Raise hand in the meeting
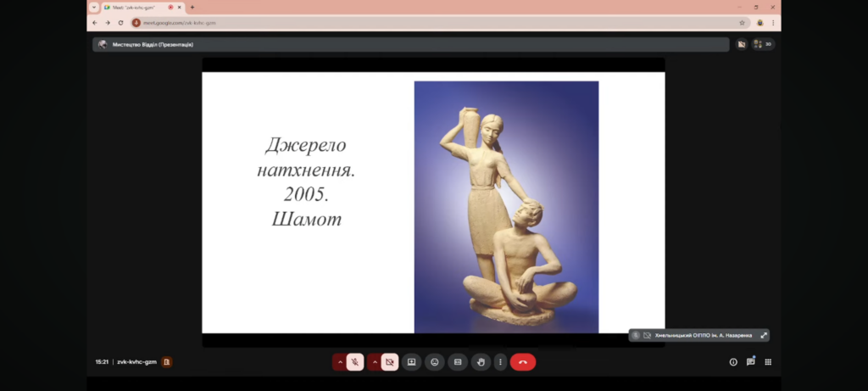The height and width of the screenshot is (391, 868). [x=481, y=362]
